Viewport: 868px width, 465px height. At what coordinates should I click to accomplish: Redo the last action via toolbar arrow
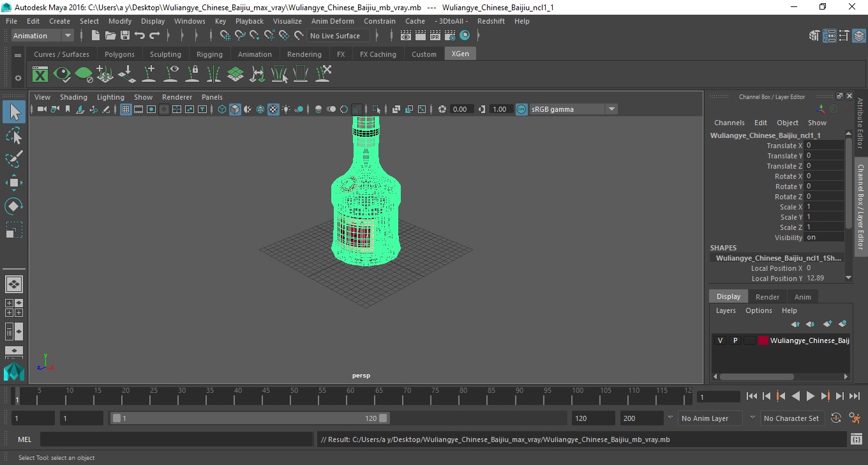tap(154, 36)
